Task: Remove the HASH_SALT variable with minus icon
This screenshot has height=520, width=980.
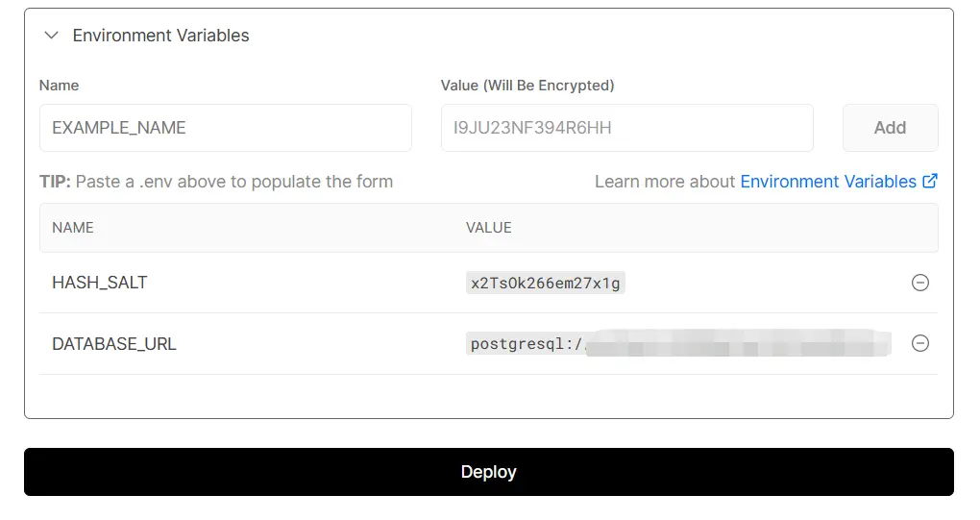Action: 919,283
